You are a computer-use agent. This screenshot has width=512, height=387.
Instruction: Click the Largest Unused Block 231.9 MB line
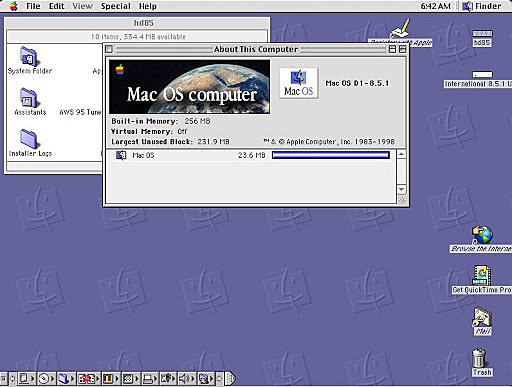coord(170,142)
